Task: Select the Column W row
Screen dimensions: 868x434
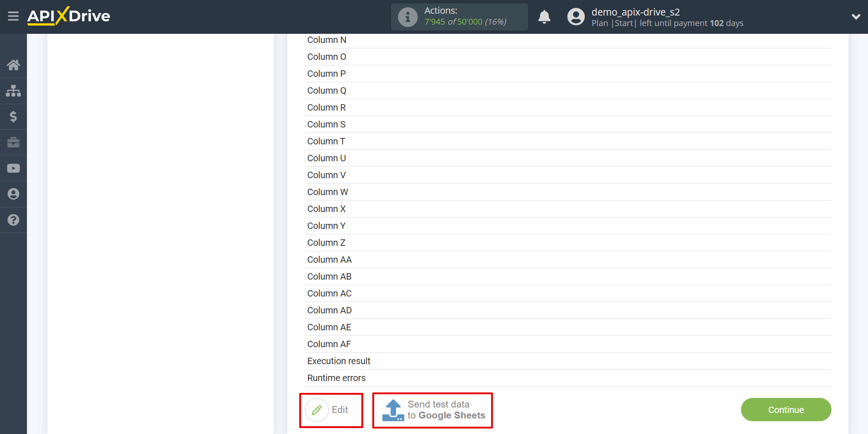Action: [x=567, y=192]
